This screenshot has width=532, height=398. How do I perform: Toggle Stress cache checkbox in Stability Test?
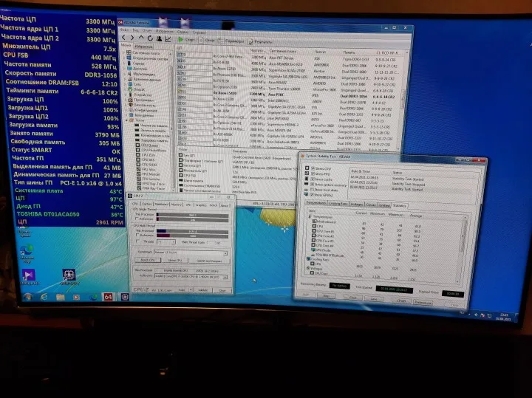click(312, 179)
